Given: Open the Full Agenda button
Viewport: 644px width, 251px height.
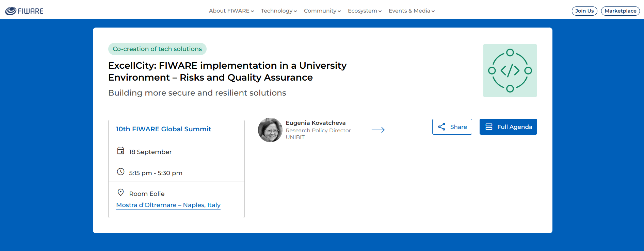Looking at the screenshot, I should pos(508,127).
